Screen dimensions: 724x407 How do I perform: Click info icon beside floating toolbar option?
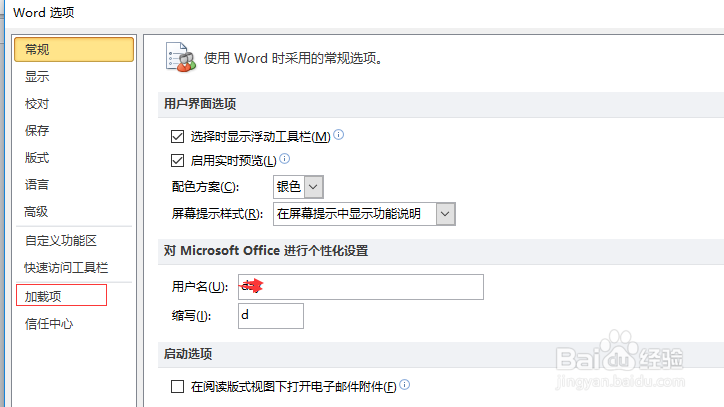point(338,134)
